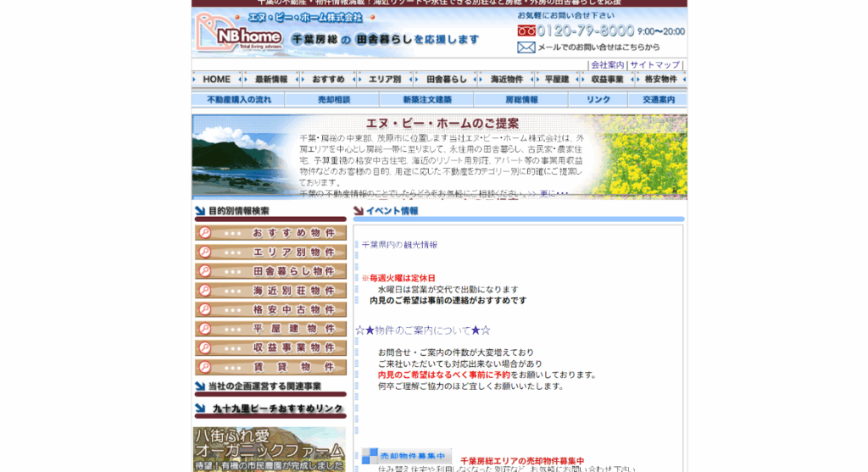The height and width of the screenshot is (472, 868).
Task: Click magnifier icon beside エリア別物件
Action: tap(204, 253)
